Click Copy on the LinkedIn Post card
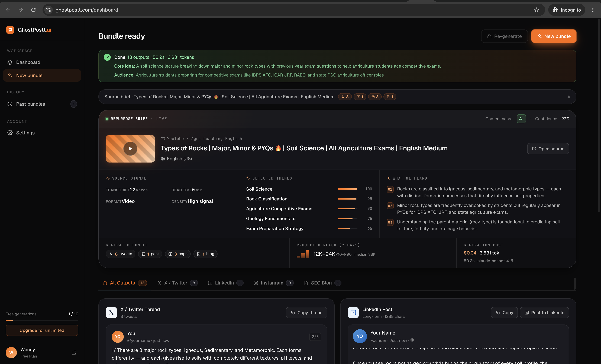Image resolution: width=601 pixels, height=364 pixels. click(x=504, y=313)
